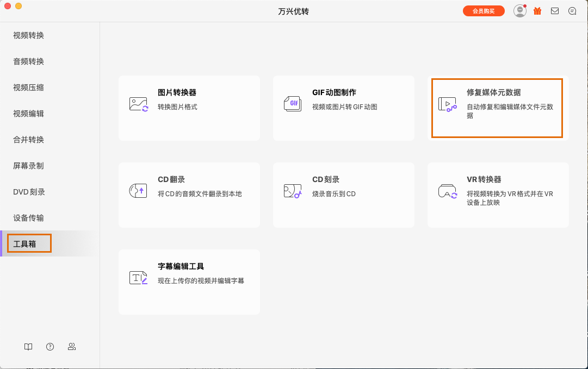The image size is (588, 369).
Task: Click the user account avatar
Action: (x=519, y=10)
